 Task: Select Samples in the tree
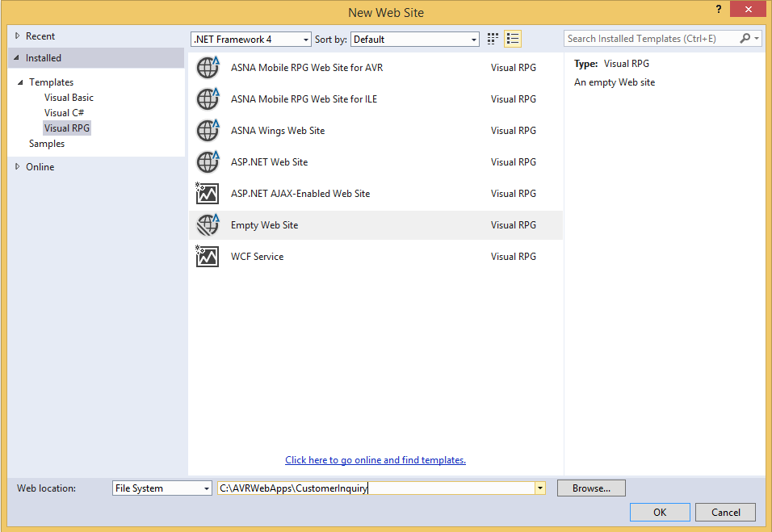(47, 144)
